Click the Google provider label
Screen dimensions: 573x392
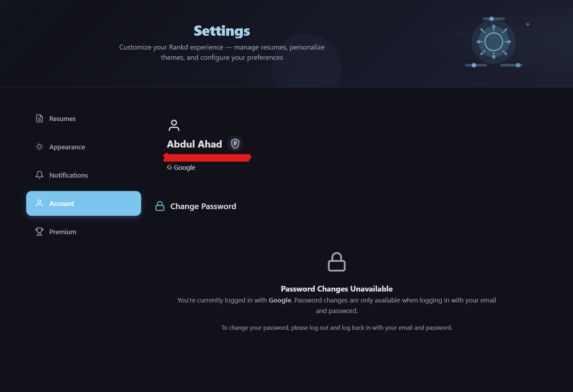(184, 167)
